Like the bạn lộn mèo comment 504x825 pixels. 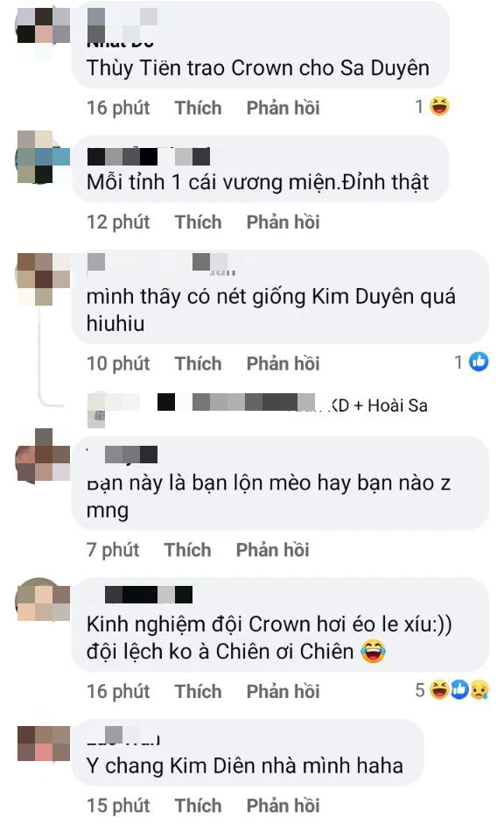[187, 550]
